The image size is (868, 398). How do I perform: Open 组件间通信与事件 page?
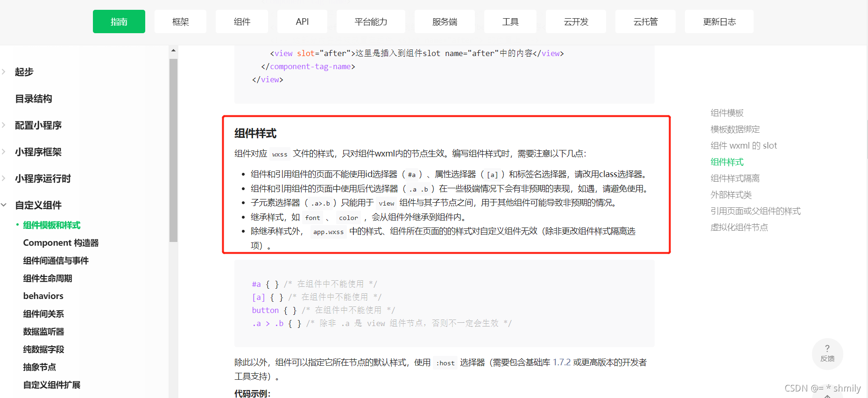(x=56, y=261)
